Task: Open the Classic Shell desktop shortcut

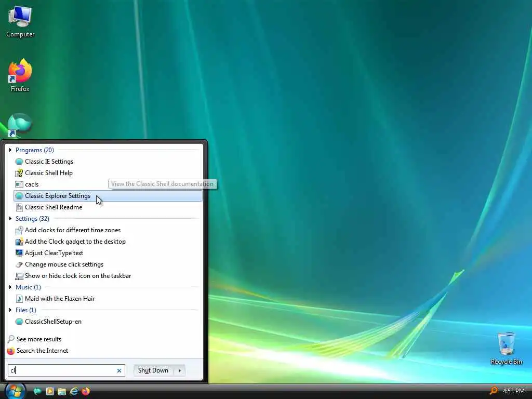Action: (19, 125)
